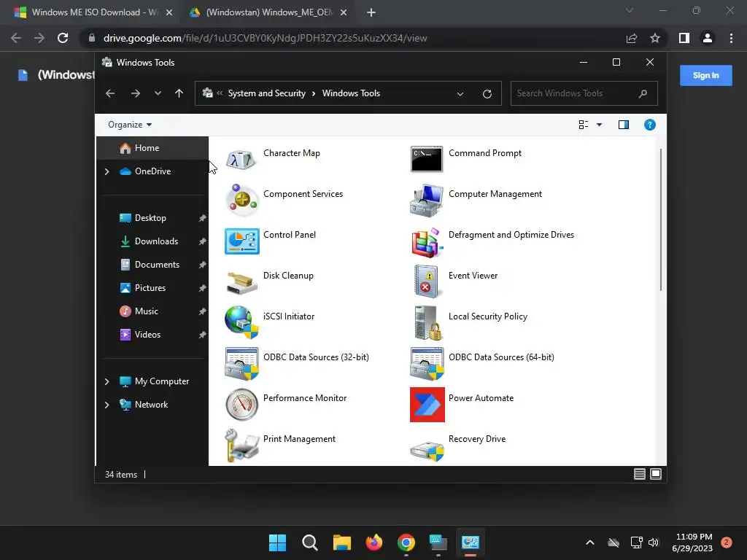Refresh the Windows Tools folder view
Image resolution: width=747 pixels, height=560 pixels.
(x=487, y=93)
